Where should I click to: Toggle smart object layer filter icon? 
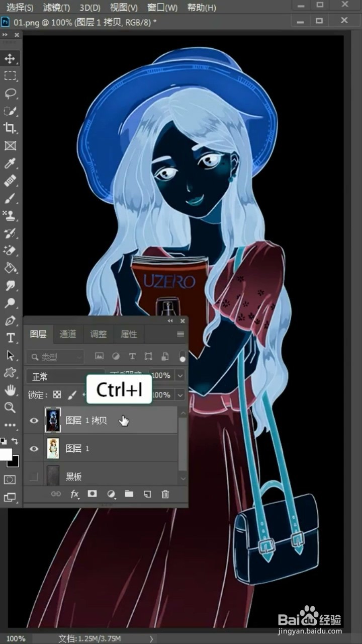[164, 356]
